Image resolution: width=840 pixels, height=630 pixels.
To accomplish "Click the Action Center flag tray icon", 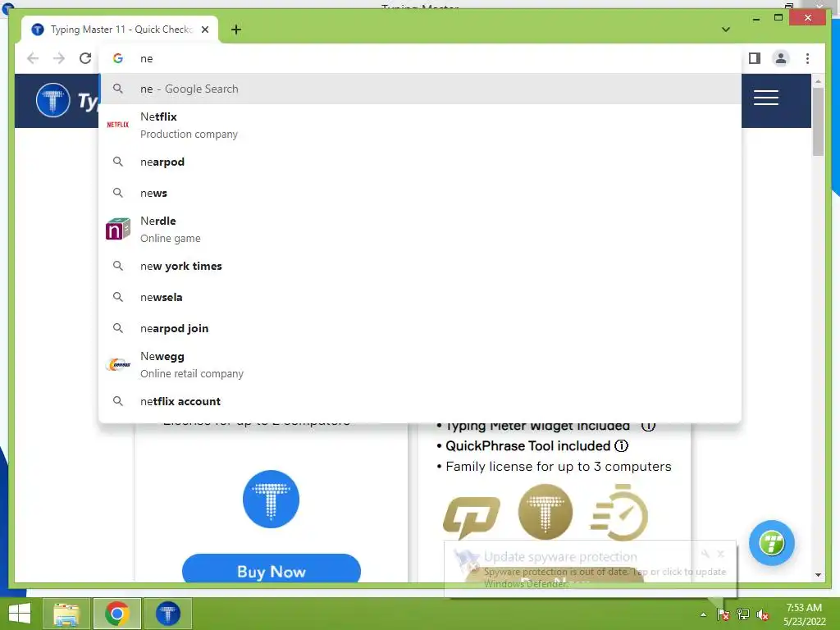I will (x=723, y=614).
